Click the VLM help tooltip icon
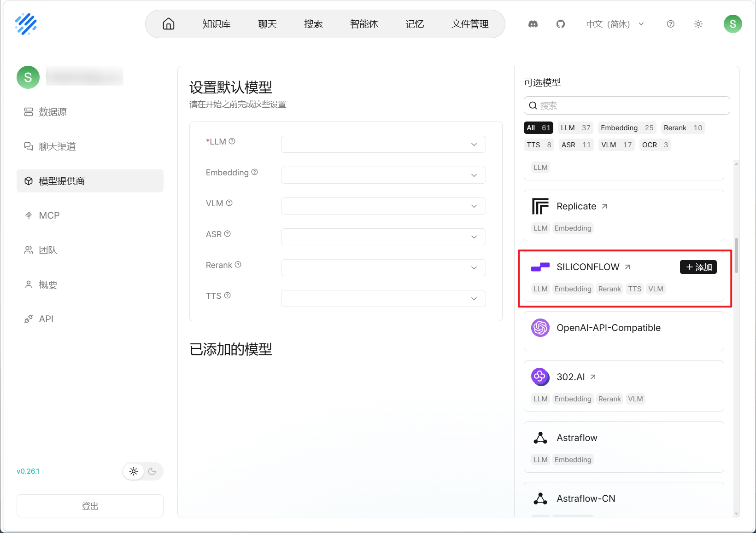The width and height of the screenshot is (756, 533). (x=229, y=203)
